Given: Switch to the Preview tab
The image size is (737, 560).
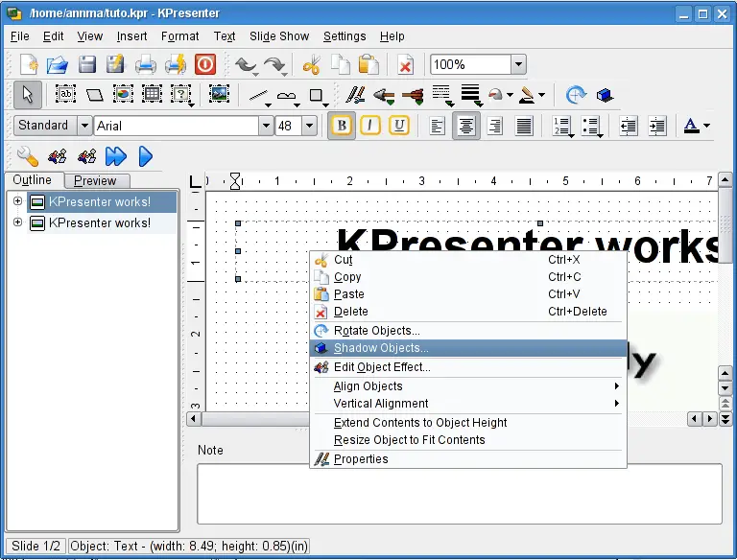Looking at the screenshot, I should point(96,180).
